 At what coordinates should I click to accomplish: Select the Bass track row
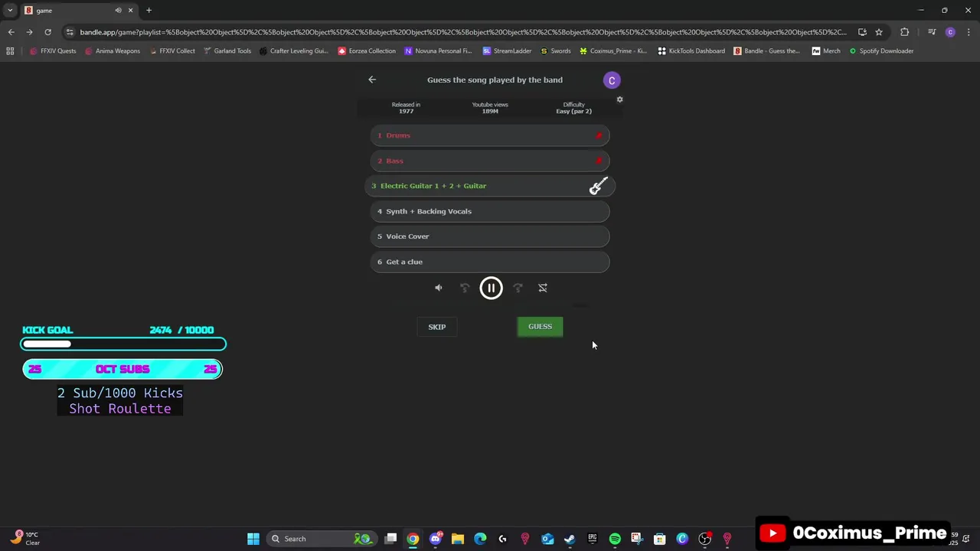[490, 161]
